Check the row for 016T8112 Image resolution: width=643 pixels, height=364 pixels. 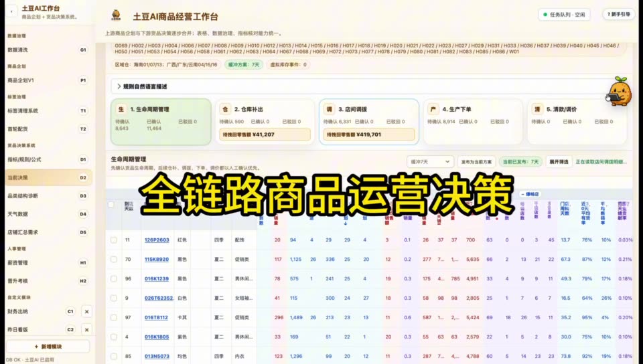click(x=114, y=318)
